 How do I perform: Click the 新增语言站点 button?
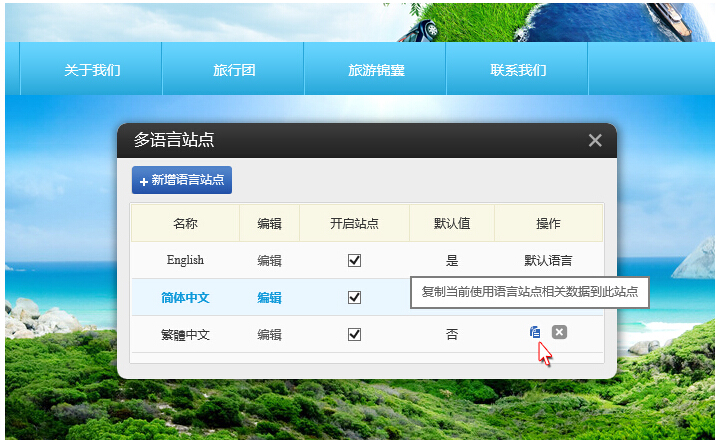tap(182, 180)
